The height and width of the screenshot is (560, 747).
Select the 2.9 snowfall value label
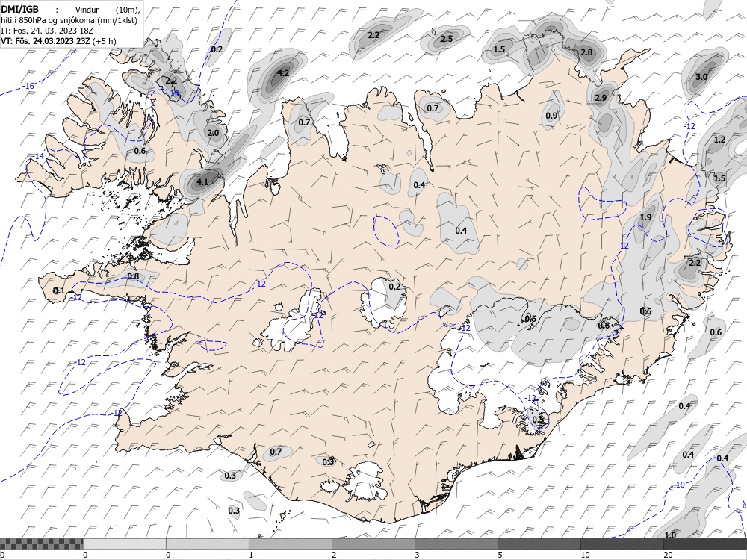tap(601, 98)
